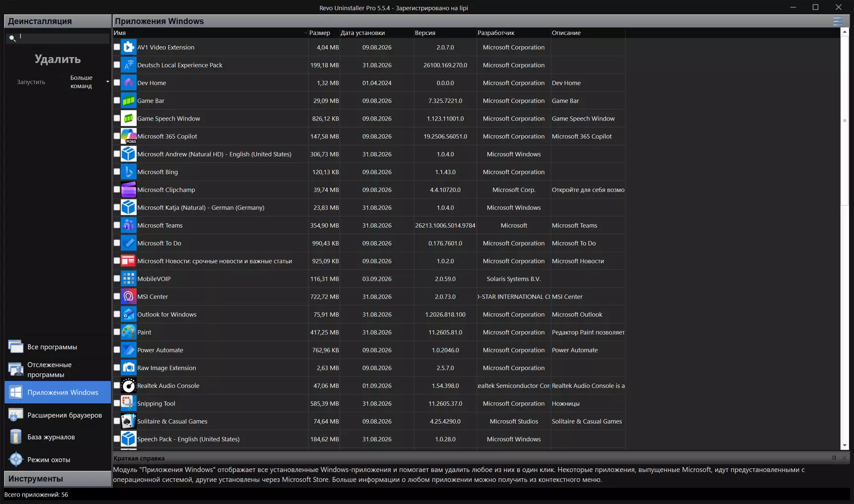The height and width of the screenshot is (504, 854).
Task: Click the Dev Home app icon
Action: pos(129,83)
